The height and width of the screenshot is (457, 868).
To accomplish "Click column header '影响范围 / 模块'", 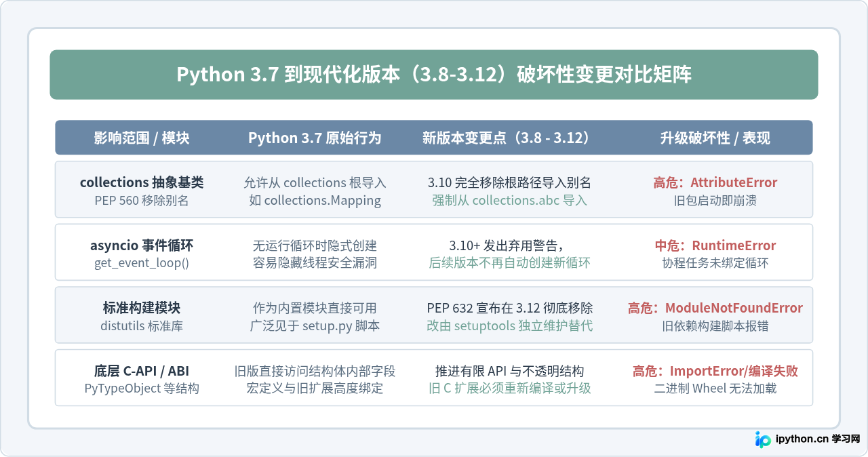I will coord(142,138).
